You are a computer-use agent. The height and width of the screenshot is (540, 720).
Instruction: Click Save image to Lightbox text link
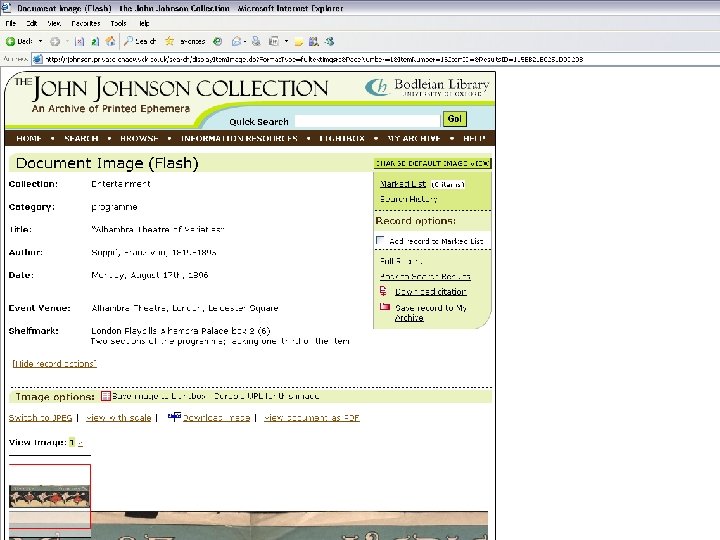(159, 396)
